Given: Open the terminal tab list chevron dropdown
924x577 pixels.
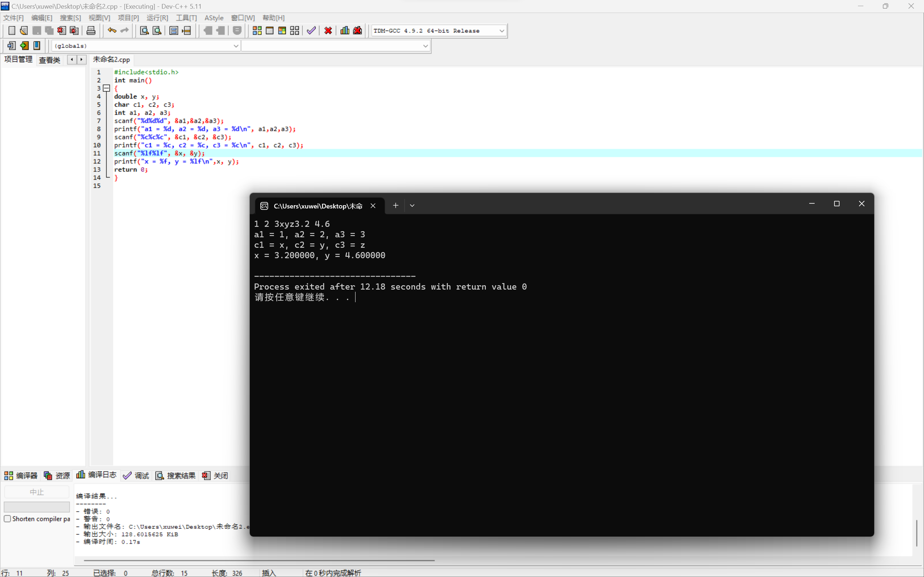Looking at the screenshot, I should coord(412,206).
